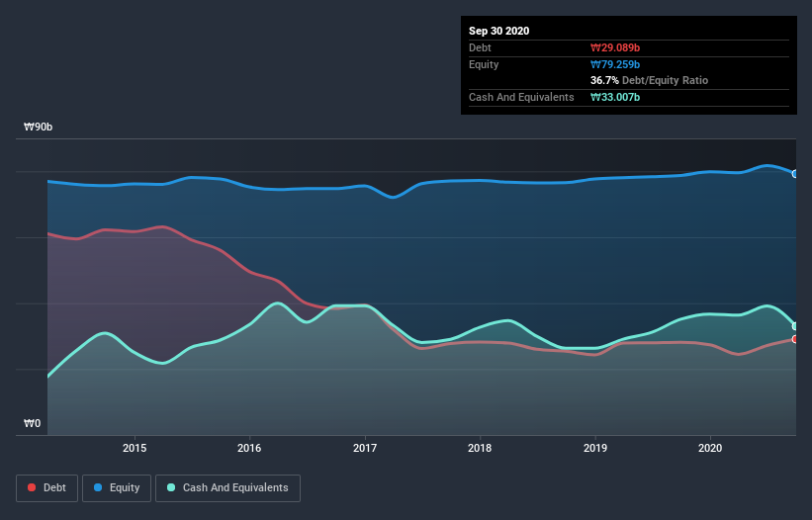The image size is (812, 520).
Task: Click the 2018 x-axis label
Action: (480, 448)
